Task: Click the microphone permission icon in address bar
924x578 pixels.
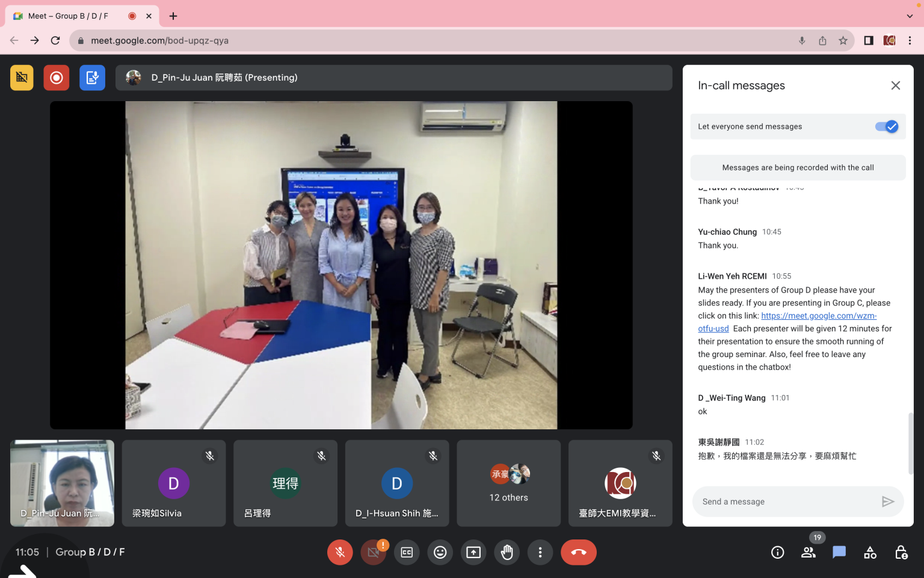Action: [802, 40]
